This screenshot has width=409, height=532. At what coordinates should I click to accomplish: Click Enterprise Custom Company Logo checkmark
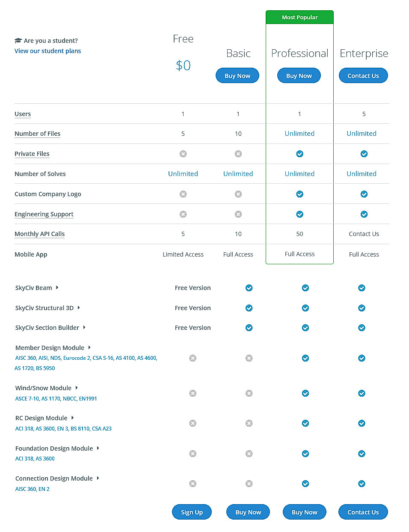364,194
